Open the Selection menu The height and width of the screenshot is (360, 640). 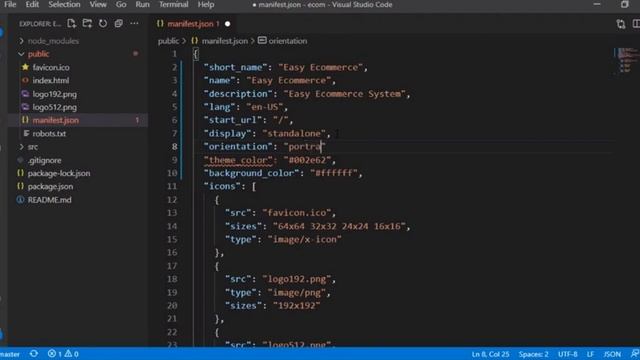64,4
